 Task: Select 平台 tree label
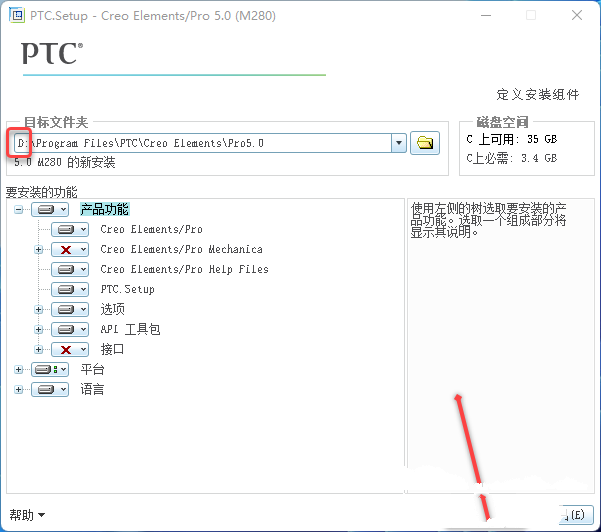pyautogui.click(x=92, y=369)
